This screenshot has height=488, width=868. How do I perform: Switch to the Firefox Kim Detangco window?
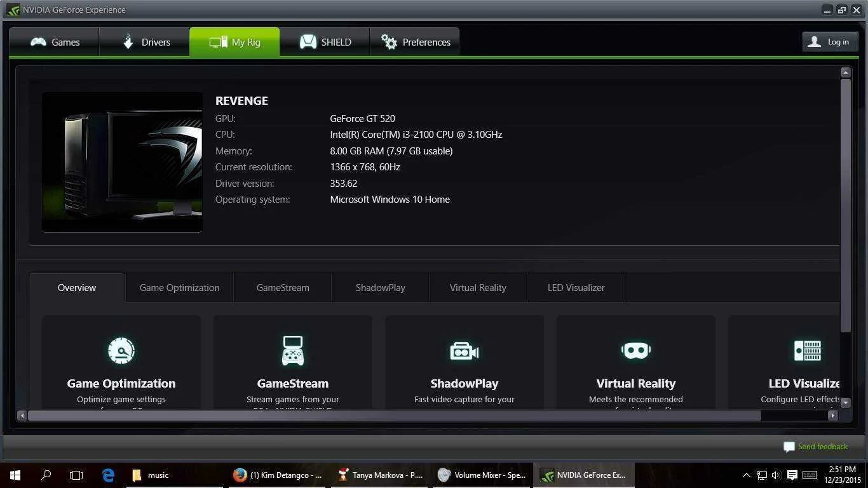(278, 475)
